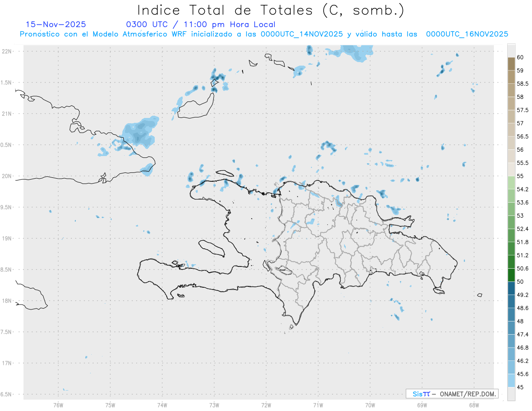This screenshot has height=411, width=532.
Task: Click the "56.5" colorbar value
Action: tap(523, 137)
